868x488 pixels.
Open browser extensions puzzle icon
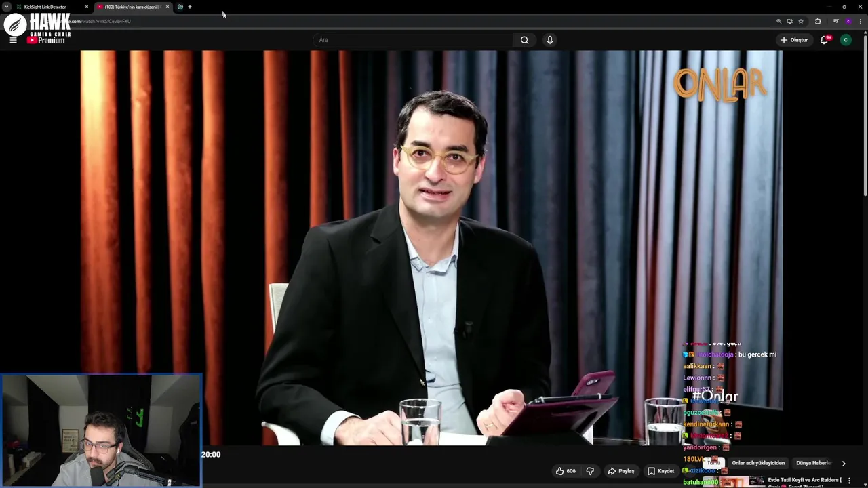pyautogui.click(x=818, y=21)
